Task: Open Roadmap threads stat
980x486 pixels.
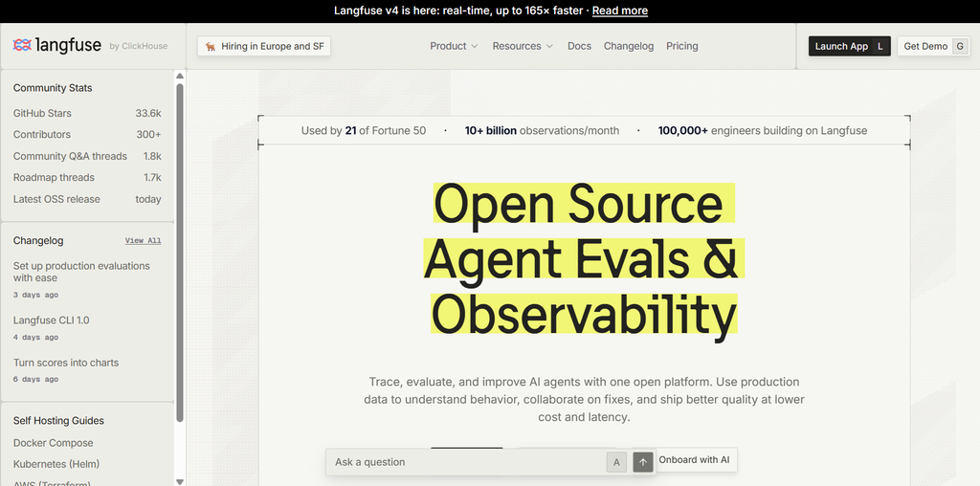Action: tap(87, 177)
